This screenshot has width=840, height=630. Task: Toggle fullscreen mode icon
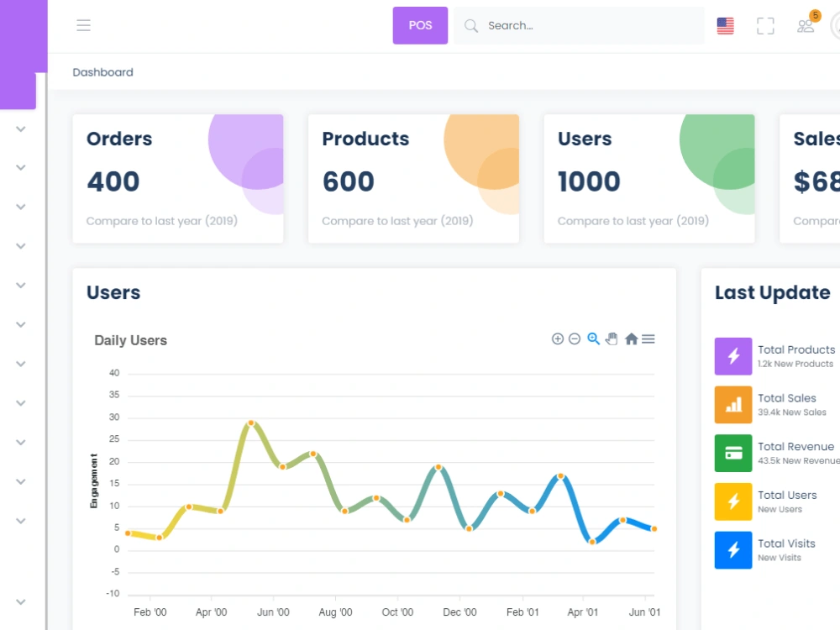765,26
